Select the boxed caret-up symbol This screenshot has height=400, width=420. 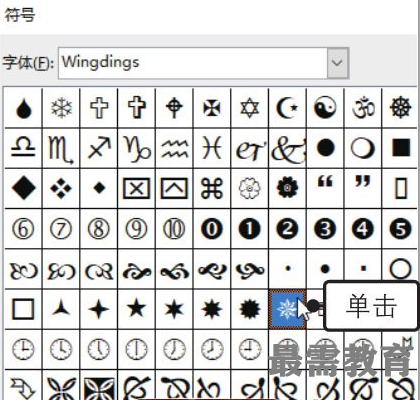(x=174, y=188)
